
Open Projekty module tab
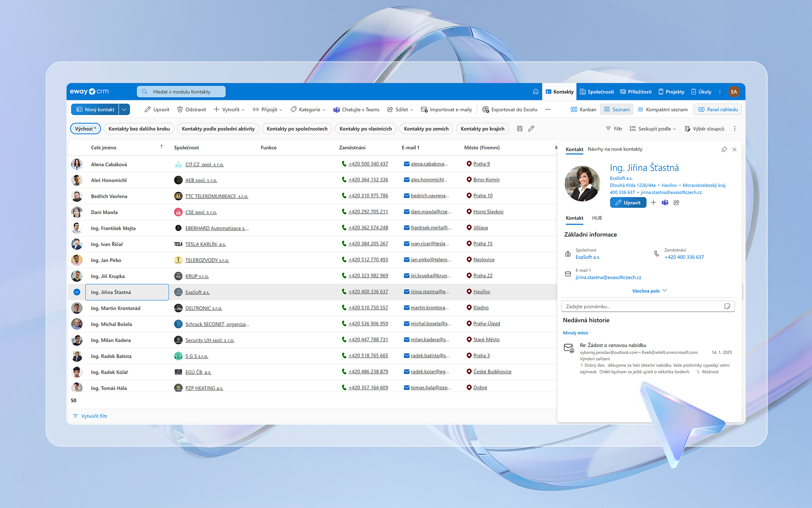[x=671, y=91]
